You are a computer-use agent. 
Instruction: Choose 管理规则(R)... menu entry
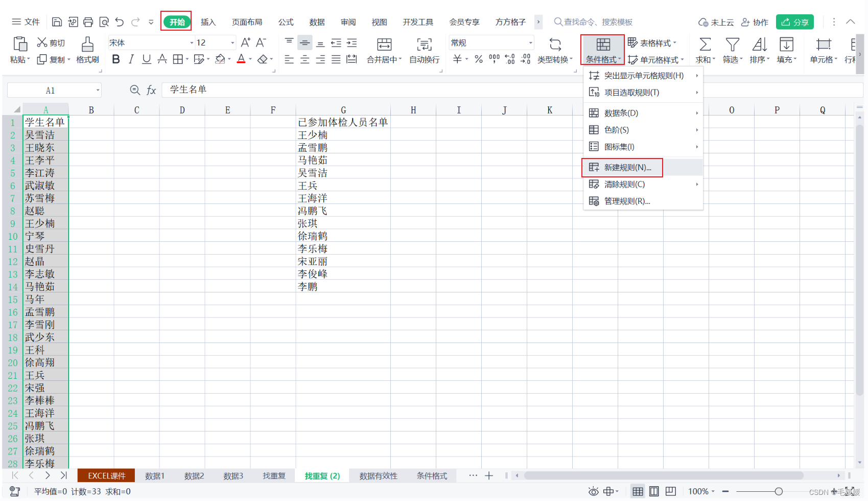coord(643,201)
